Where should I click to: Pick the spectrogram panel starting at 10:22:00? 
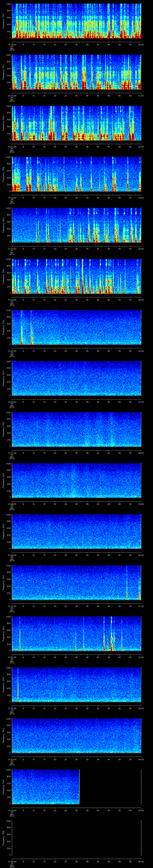coord(77,174)
